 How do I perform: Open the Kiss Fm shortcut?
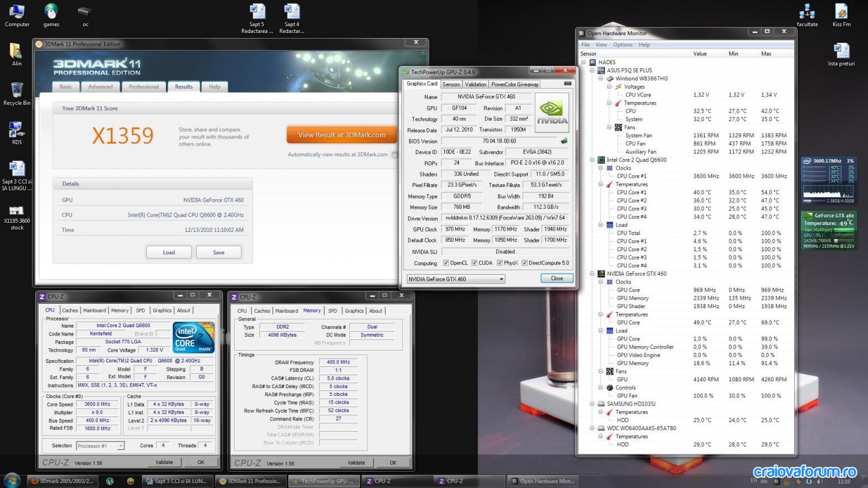(x=841, y=15)
